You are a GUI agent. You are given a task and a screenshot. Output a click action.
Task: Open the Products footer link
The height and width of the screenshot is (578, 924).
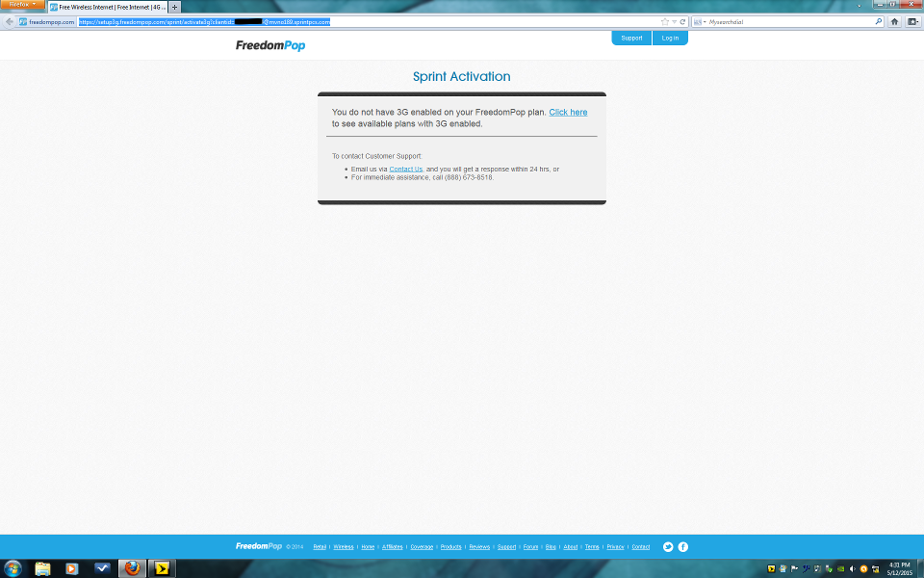coord(450,547)
